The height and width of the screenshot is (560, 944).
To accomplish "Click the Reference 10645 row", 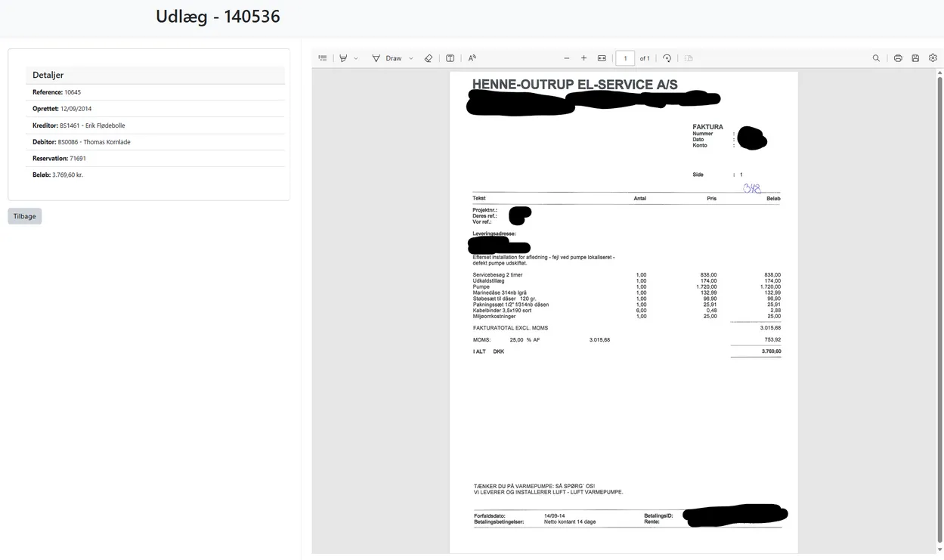I will (156, 92).
